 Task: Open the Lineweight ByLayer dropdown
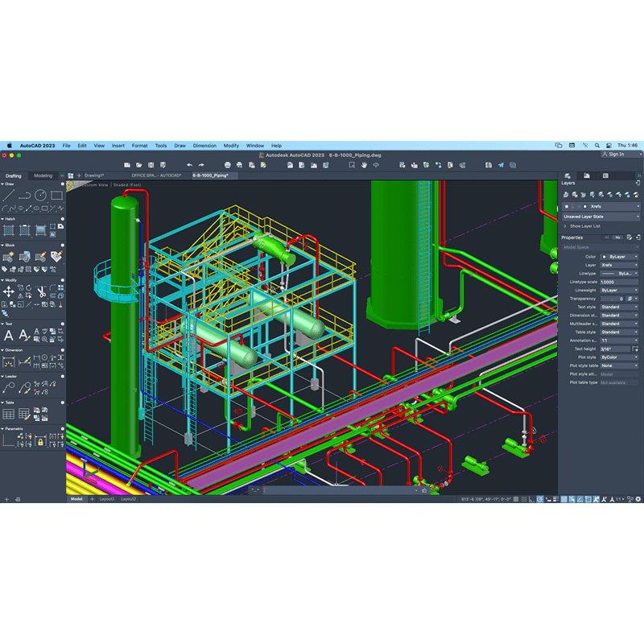619,290
